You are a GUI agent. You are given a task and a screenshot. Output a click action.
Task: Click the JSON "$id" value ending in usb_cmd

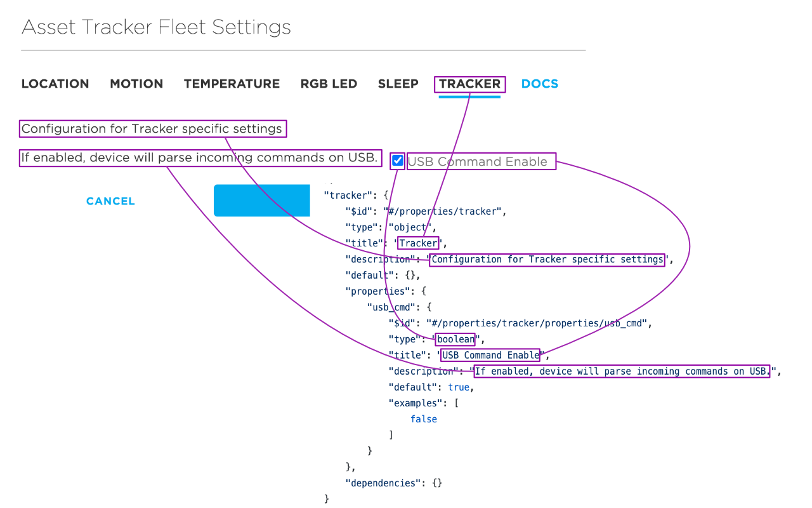pyautogui.click(x=537, y=323)
